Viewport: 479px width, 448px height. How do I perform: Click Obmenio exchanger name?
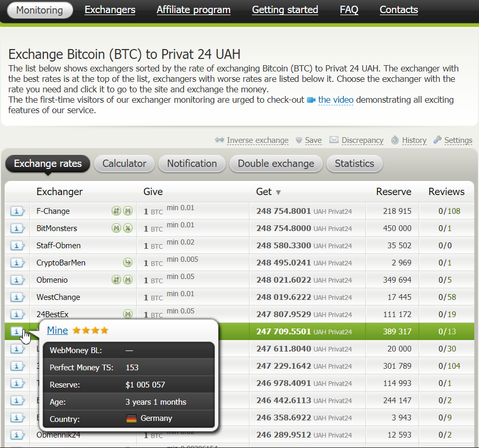[x=52, y=280]
